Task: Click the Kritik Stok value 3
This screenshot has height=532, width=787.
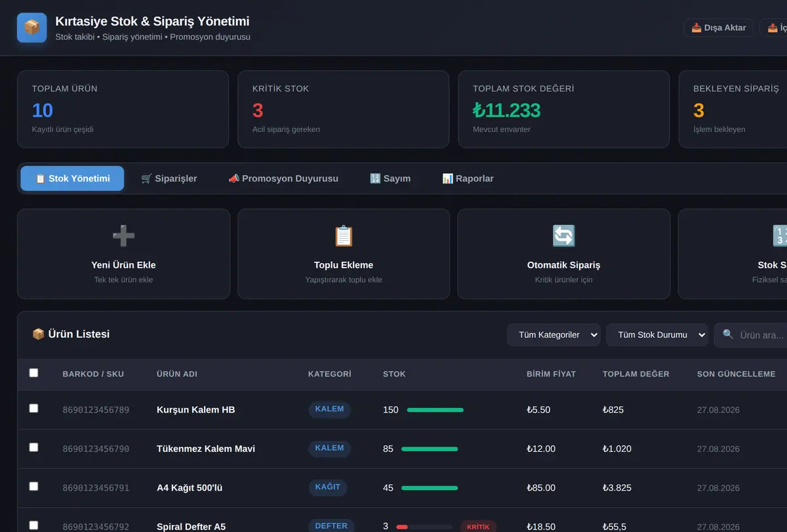Action: tap(258, 110)
